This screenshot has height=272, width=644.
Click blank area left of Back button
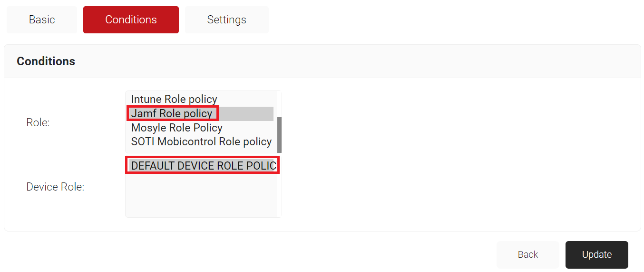coord(247,254)
